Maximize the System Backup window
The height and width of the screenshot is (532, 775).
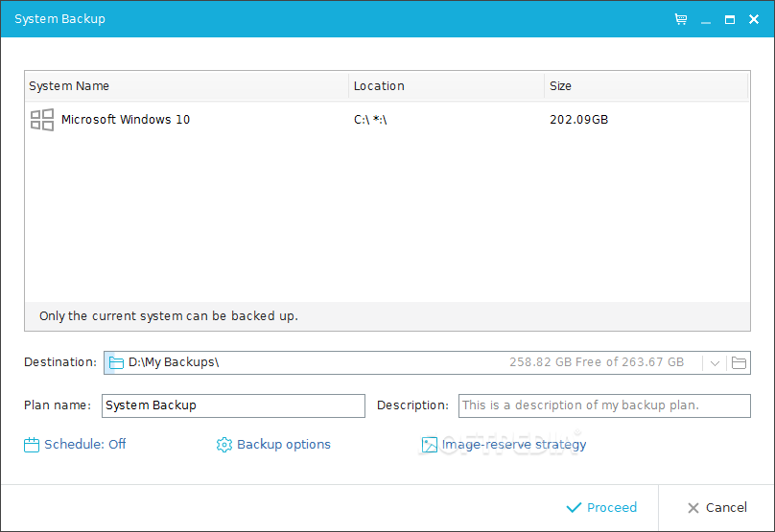pyautogui.click(x=730, y=19)
